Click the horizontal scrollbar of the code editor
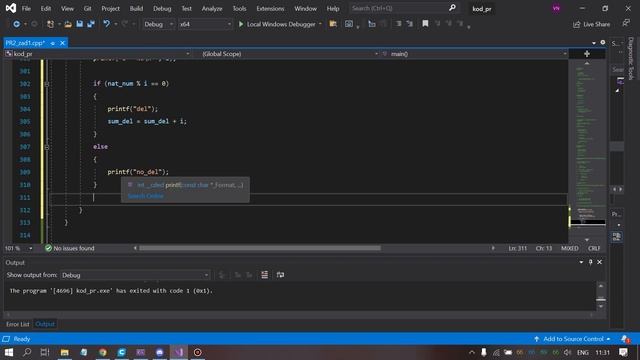Image resolution: width=640 pixels, height=360 pixels. pyautogui.click(x=260, y=248)
